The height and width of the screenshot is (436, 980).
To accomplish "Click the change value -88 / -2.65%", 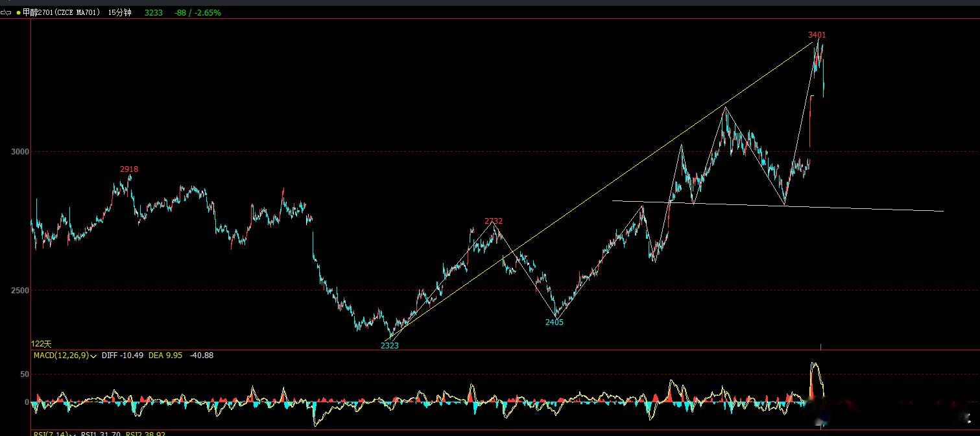I will 198,12.
